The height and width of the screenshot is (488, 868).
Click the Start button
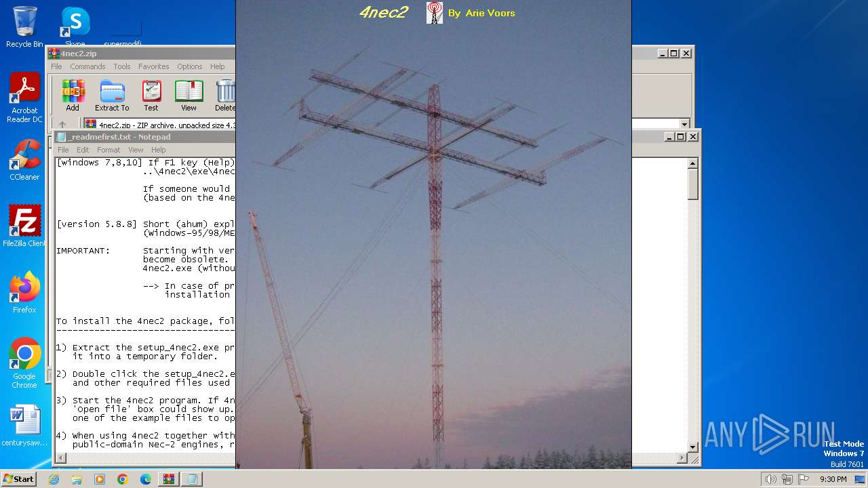(18, 479)
